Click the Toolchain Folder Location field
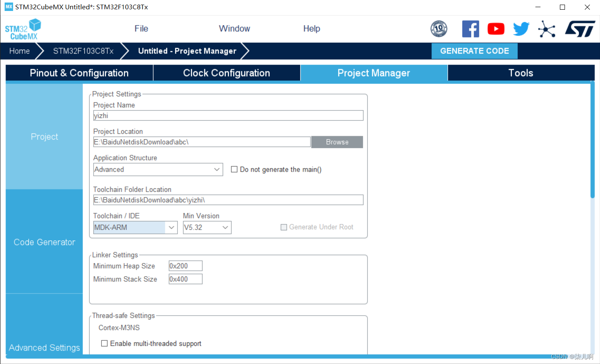 tap(228, 200)
